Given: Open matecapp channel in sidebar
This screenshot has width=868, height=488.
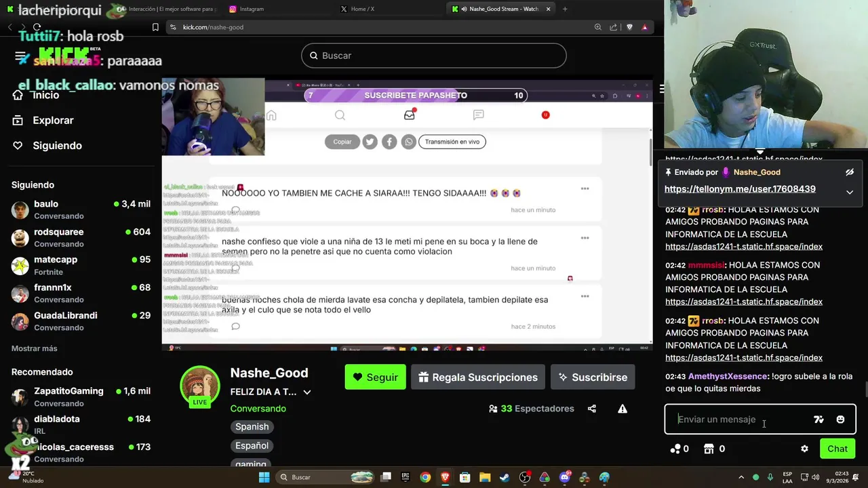Looking at the screenshot, I should coord(81,265).
